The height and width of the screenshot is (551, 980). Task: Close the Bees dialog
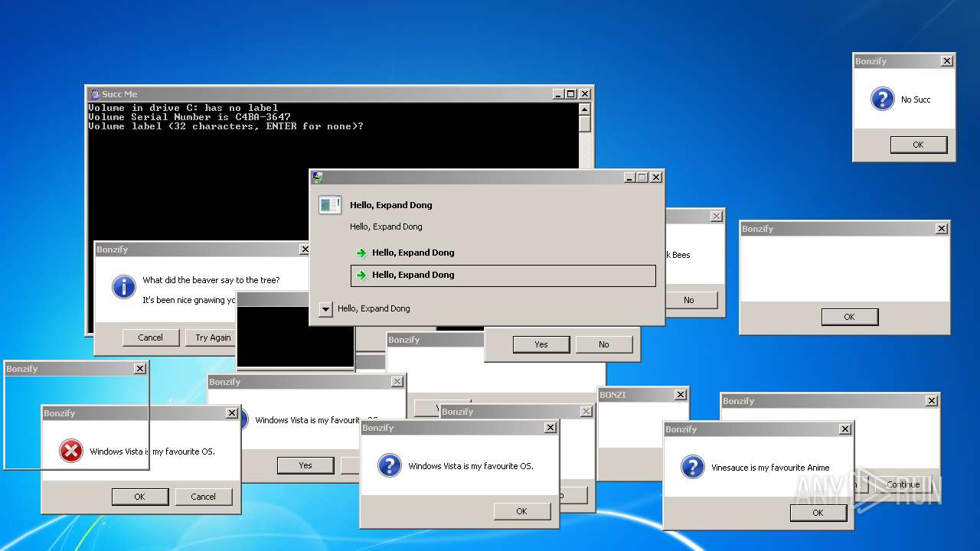[x=717, y=217]
